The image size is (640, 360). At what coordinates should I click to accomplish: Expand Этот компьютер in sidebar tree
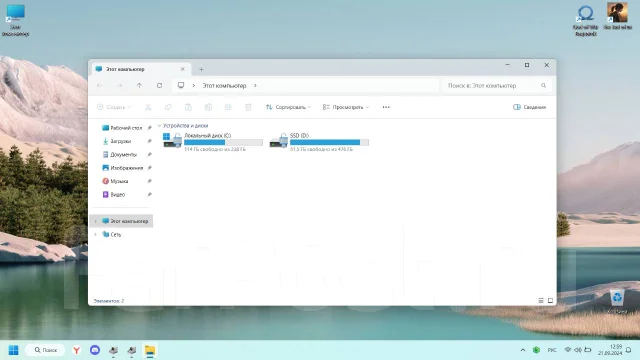96,221
